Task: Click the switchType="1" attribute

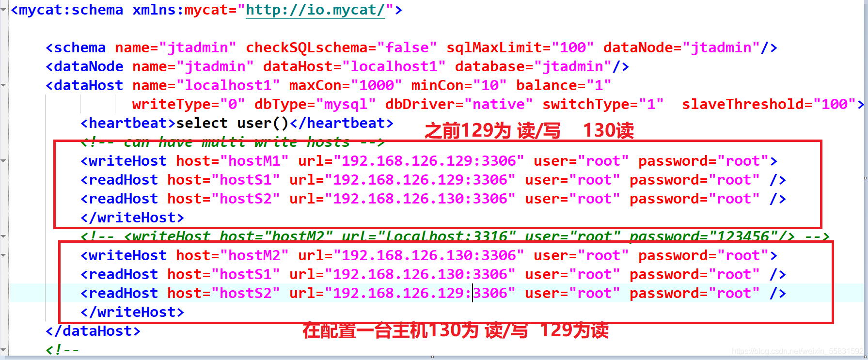Action: tap(603, 104)
